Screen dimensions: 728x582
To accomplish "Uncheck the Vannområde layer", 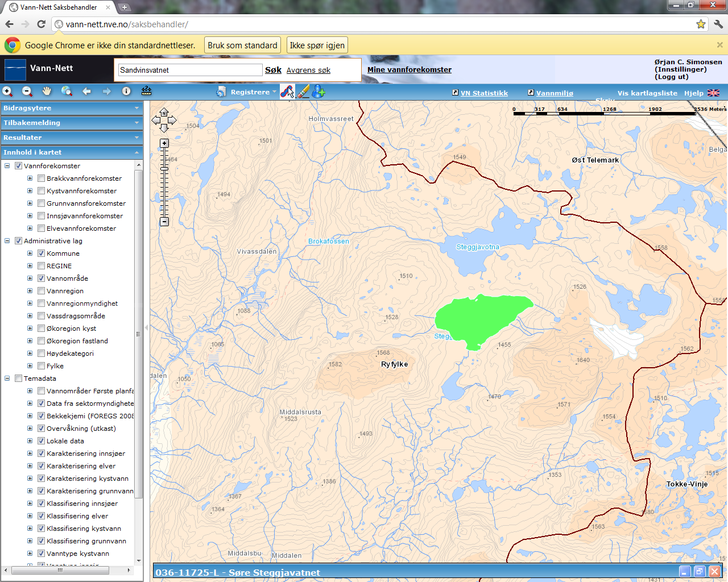I will pyautogui.click(x=41, y=278).
